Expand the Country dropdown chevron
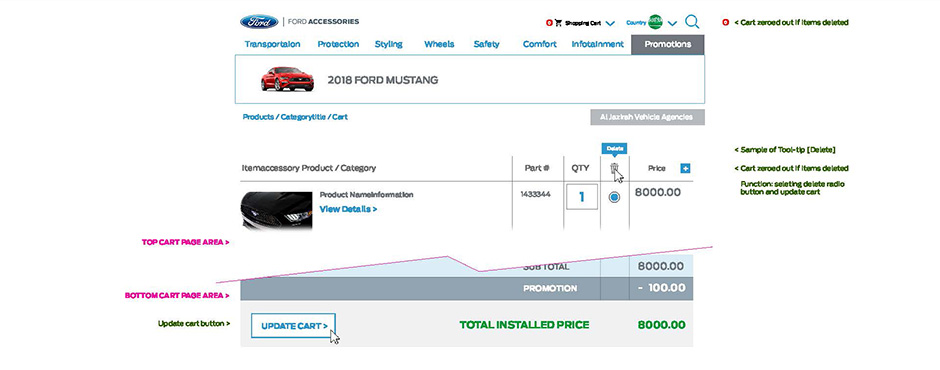 pos(672,24)
